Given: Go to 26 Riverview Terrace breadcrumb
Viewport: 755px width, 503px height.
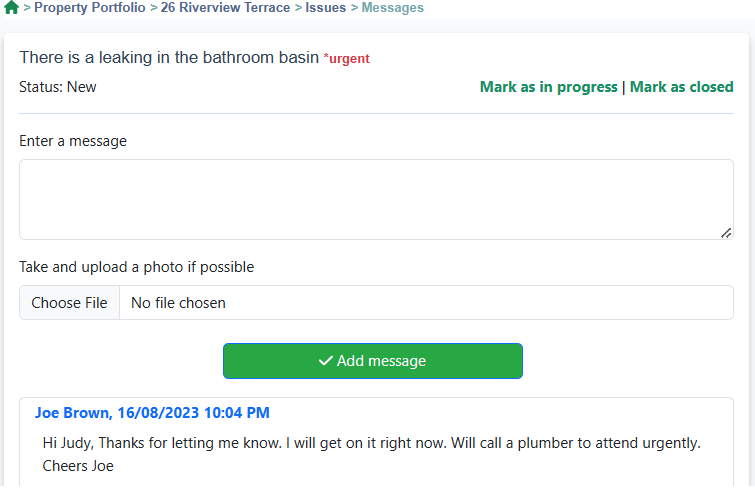Looking at the screenshot, I should pyautogui.click(x=225, y=8).
